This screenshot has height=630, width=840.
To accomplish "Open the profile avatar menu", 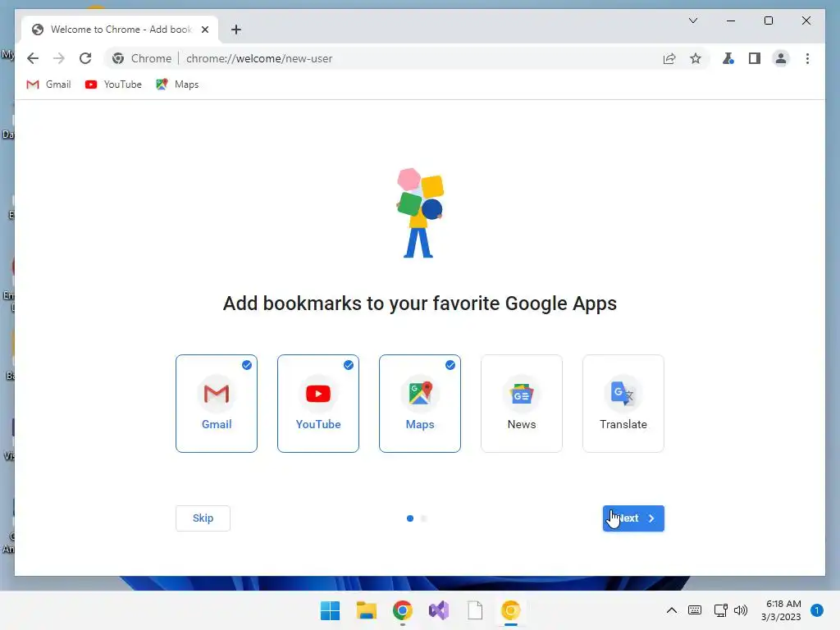I will (x=781, y=58).
